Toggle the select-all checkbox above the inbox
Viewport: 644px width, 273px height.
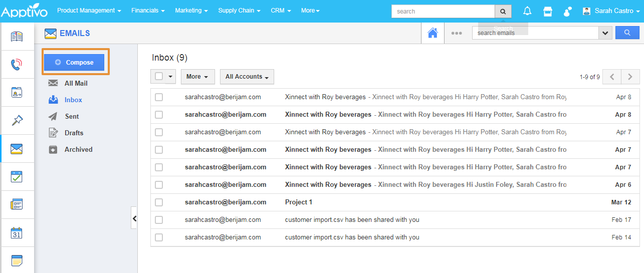point(159,77)
